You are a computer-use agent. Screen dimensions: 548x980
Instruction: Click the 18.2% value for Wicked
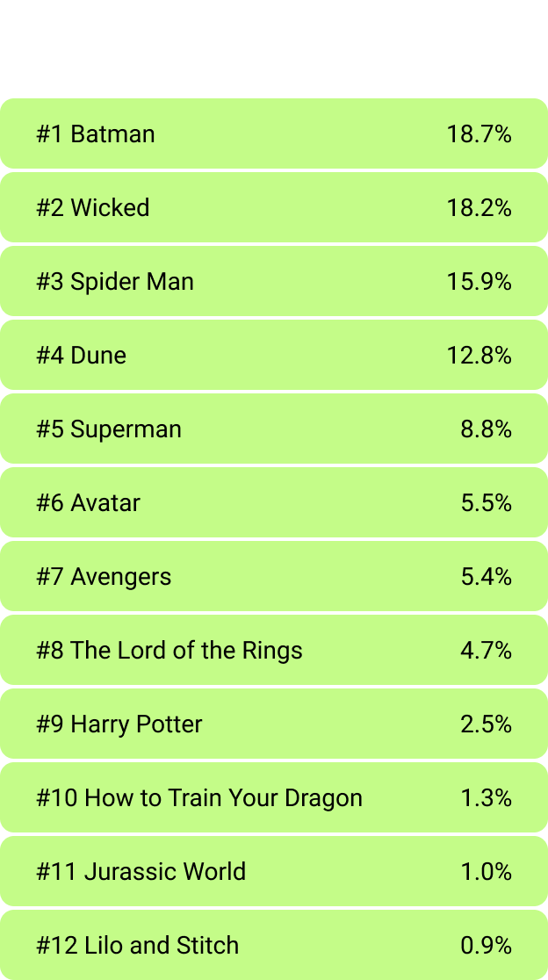click(x=479, y=208)
